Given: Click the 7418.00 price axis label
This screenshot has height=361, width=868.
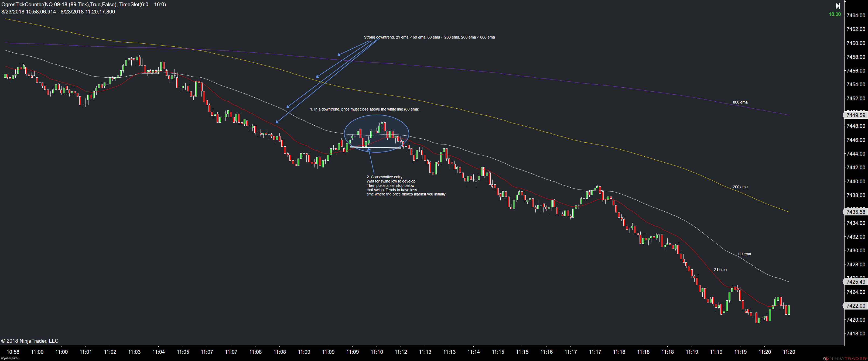Looking at the screenshot, I should pyautogui.click(x=856, y=334).
